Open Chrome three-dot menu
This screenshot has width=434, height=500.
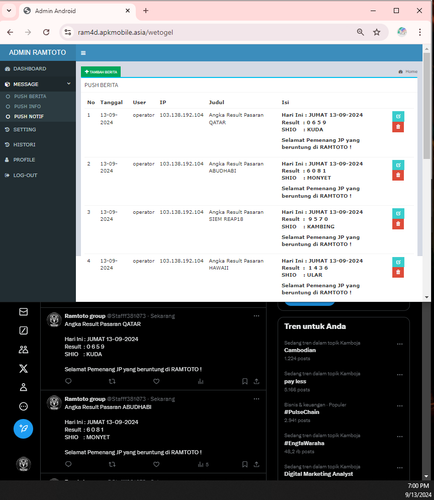click(420, 32)
